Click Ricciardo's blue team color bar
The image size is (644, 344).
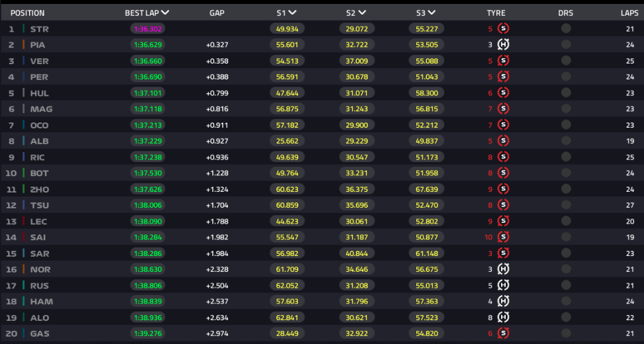tap(23, 157)
